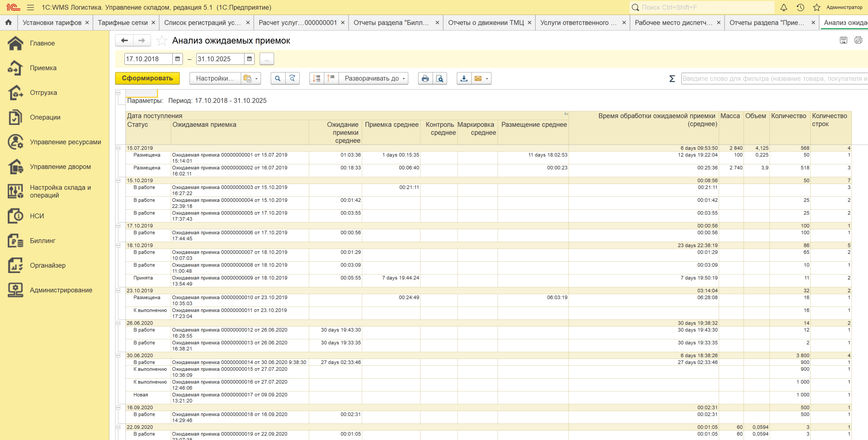Click the save report download icon
868x440 pixels.
pos(464,78)
